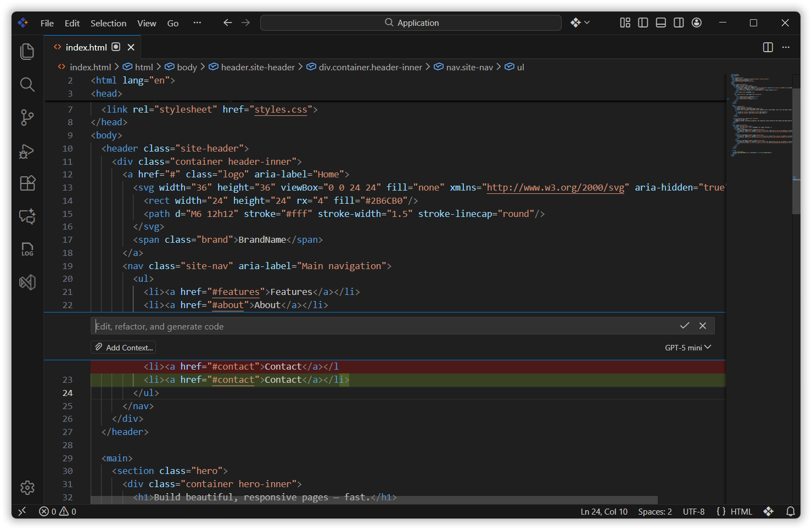Open the Extensions view
Viewport: 812px width, 530px height.
pyautogui.click(x=27, y=183)
